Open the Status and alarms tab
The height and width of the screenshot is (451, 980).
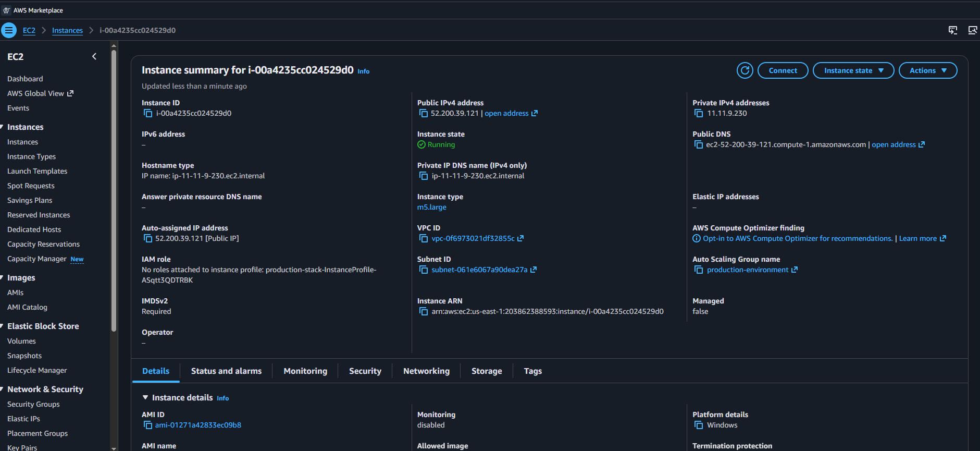tap(226, 371)
